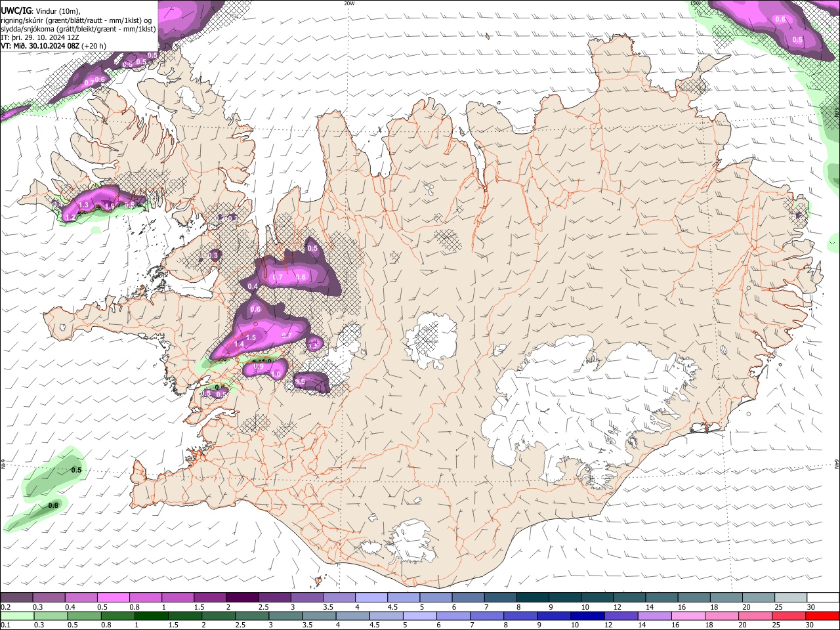Click the '15W' longitude label at top
The height and width of the screenshot is (630, 840).
pyautogui.click(x=695, y=3)
